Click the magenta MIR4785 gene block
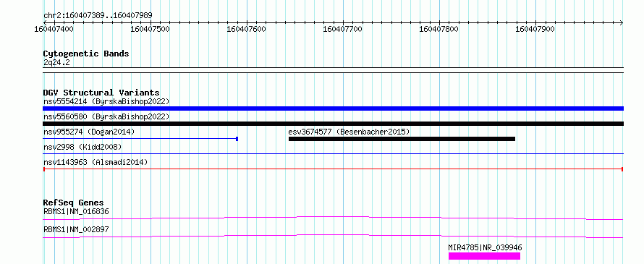644x264 pixels. pyautogui.click(x=484, y=256)
